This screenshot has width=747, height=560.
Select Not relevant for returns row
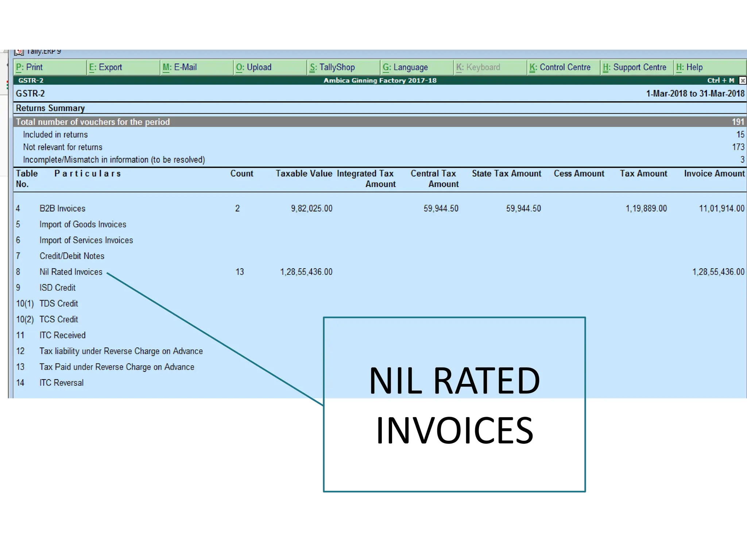[x=380, y=147]
